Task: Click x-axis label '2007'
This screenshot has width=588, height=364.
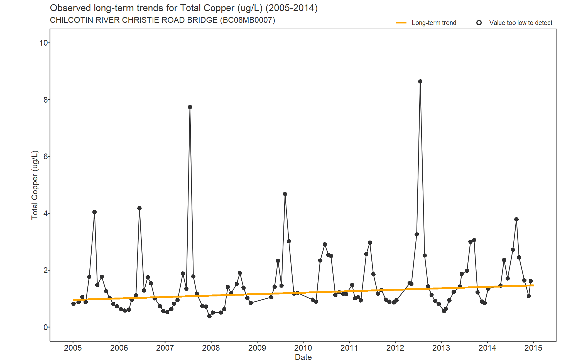Action: tap(165, 348)
